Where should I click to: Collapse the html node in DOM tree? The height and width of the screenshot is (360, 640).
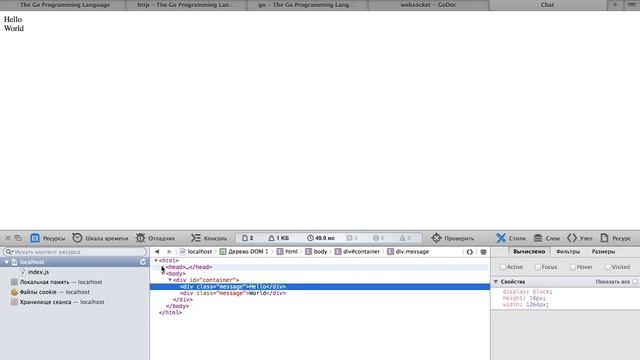coord(156,260)
